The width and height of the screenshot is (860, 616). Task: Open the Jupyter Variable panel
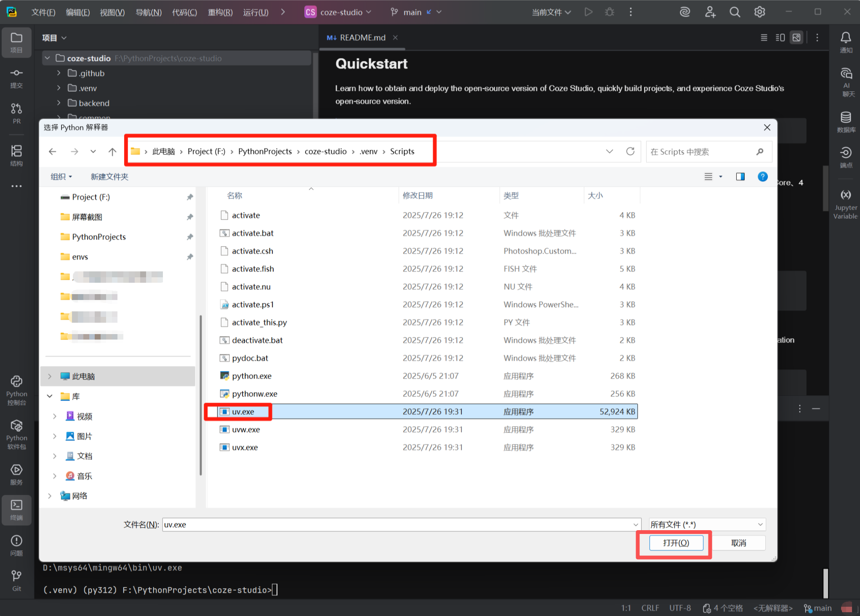845,204
